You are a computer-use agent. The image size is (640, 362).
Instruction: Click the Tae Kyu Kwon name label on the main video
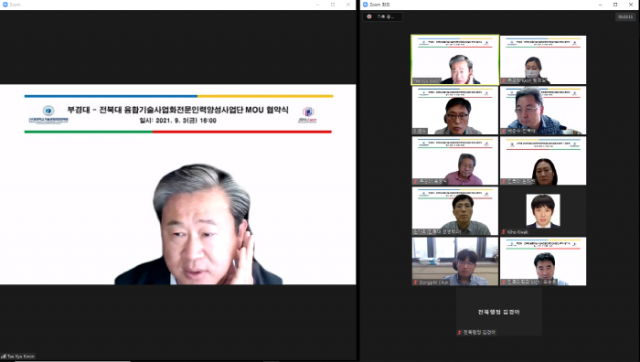click(21, 356)
